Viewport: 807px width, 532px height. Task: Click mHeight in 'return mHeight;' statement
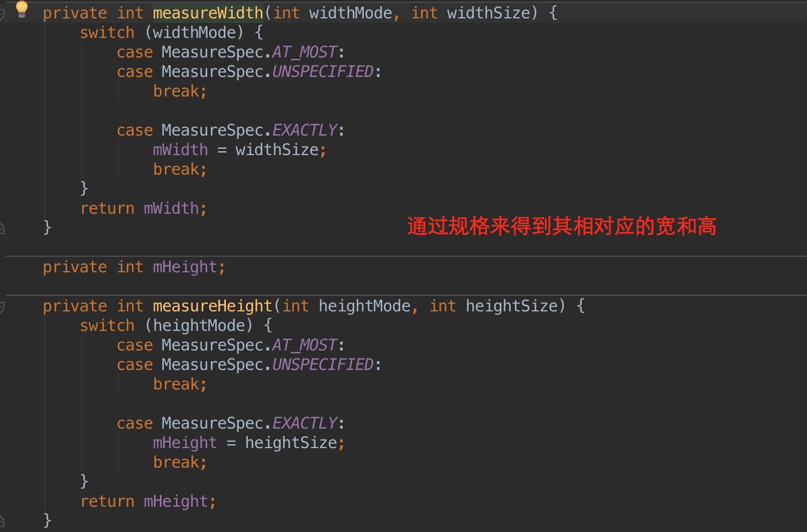point(176,502)
